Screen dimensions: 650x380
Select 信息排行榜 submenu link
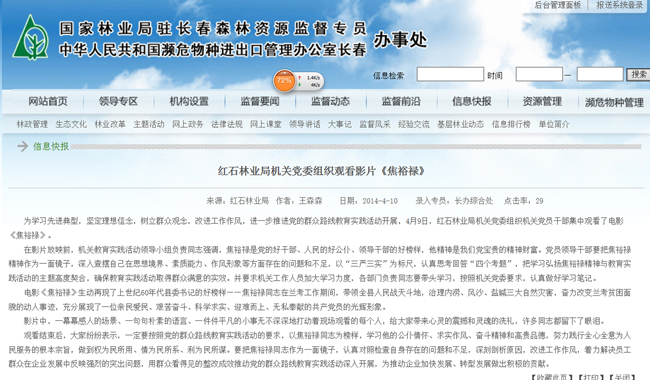point(511,124)
